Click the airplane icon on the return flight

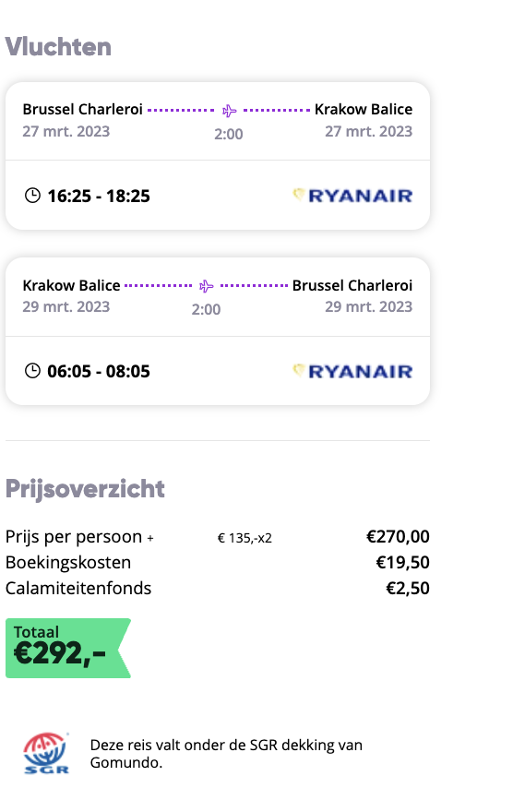[207, 286]
